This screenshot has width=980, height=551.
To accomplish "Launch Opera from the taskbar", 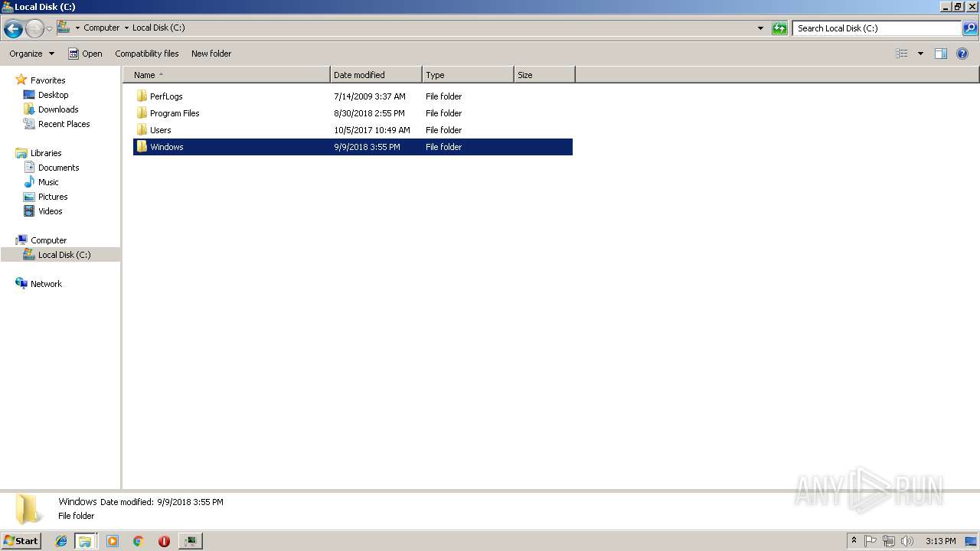I will point(164,541).
